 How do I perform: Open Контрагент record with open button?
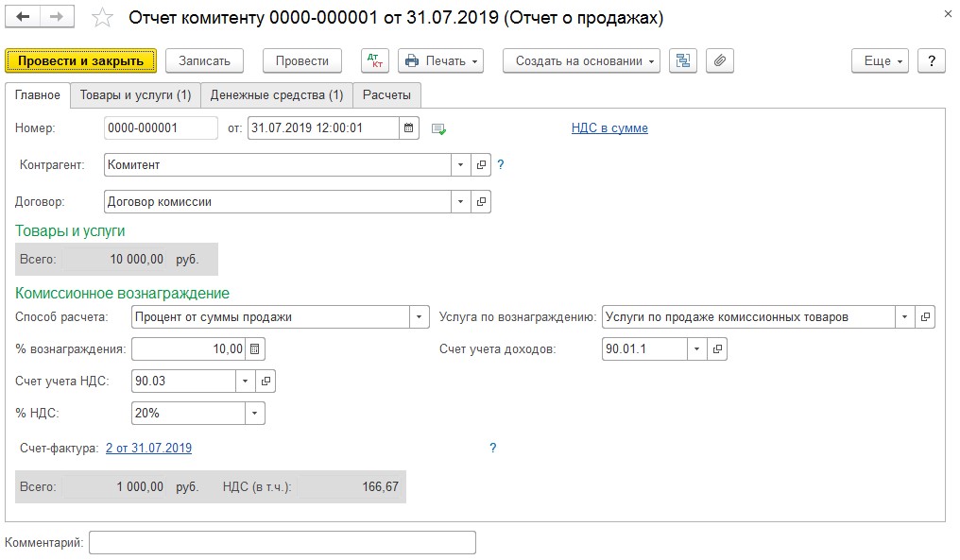coord(481,165)
